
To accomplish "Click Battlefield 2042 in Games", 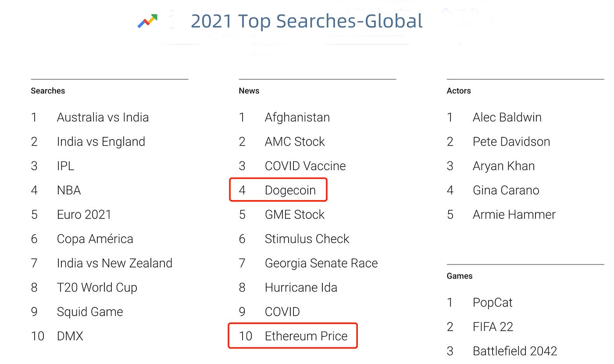I will click(x=515, y=351).
